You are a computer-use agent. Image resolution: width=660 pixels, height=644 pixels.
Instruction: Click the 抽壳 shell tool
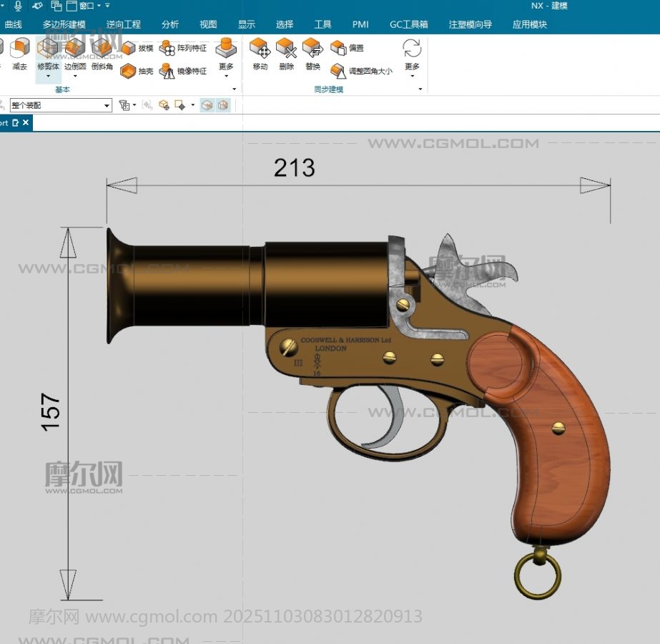137,71
